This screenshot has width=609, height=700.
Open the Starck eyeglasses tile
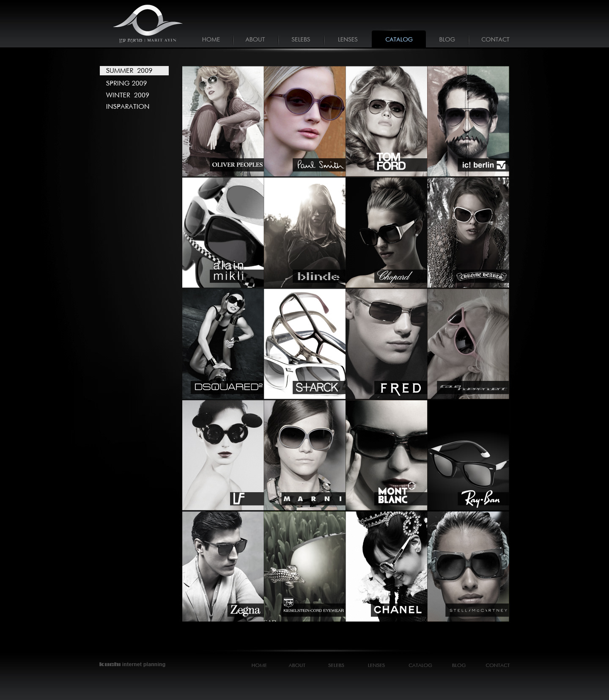(304, 344)
